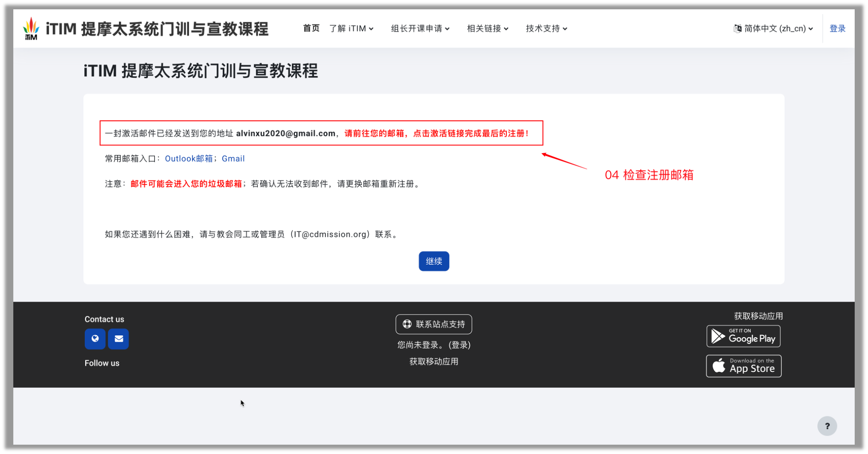Click the IT@cdmission.org contact text
The width and height of the screenshot is (868, 454).
click(x=330, y=234)
